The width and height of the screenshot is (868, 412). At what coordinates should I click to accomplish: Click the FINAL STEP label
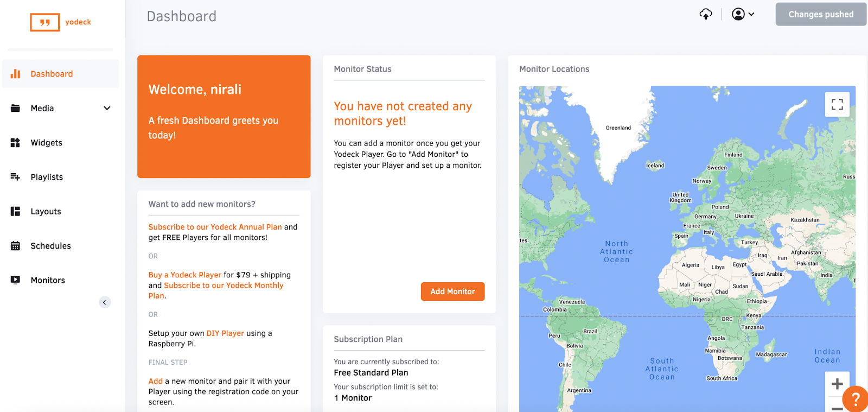168,363
